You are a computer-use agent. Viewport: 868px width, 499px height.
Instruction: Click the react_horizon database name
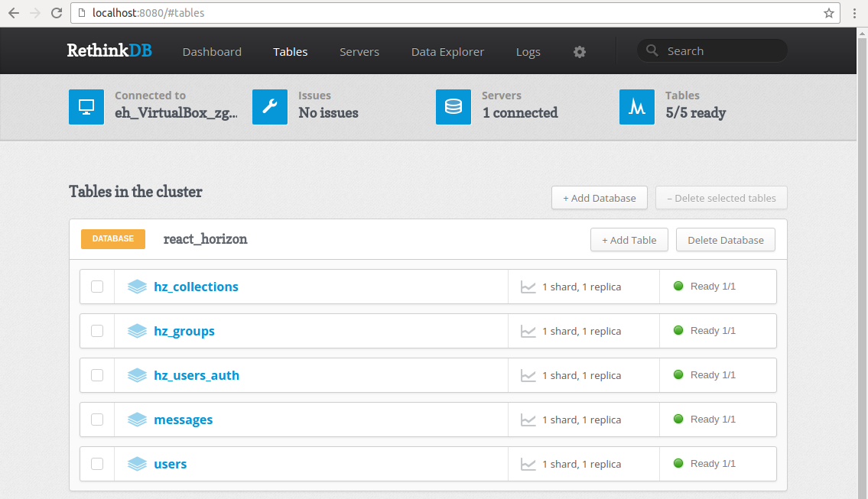206,239
